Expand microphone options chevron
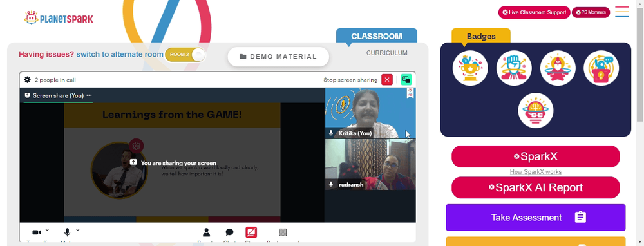The width and height of the screenshot is (644, 246). (78, 229)
